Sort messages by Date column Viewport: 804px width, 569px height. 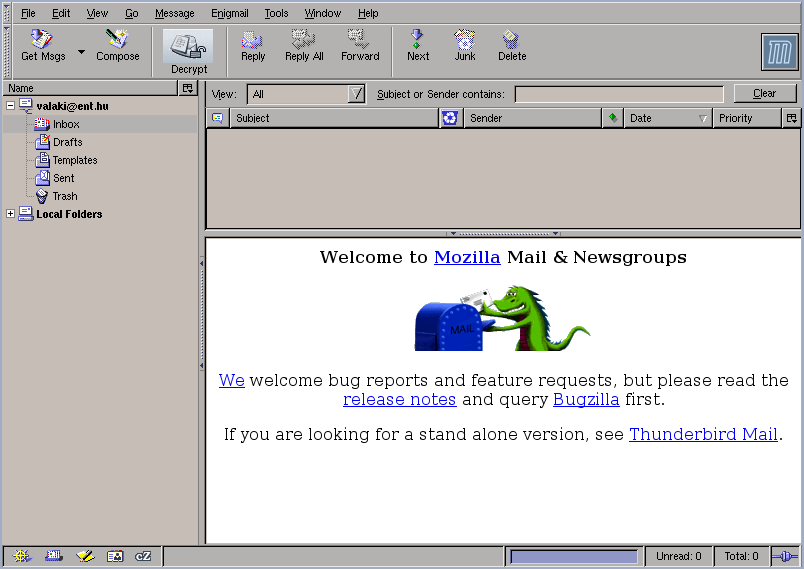668,118
